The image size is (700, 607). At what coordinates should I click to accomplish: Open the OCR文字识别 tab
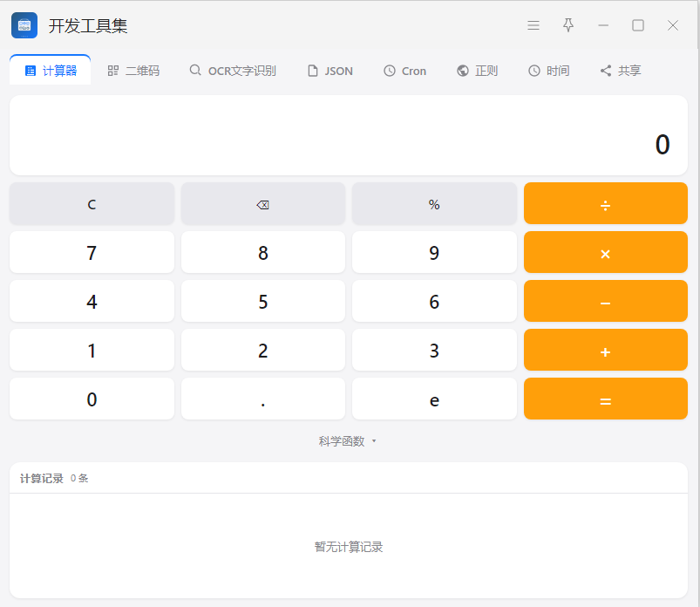233,71
